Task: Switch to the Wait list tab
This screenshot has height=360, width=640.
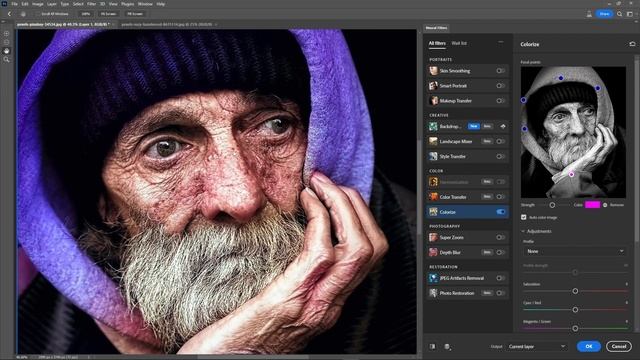Action: tap(459, 43)
